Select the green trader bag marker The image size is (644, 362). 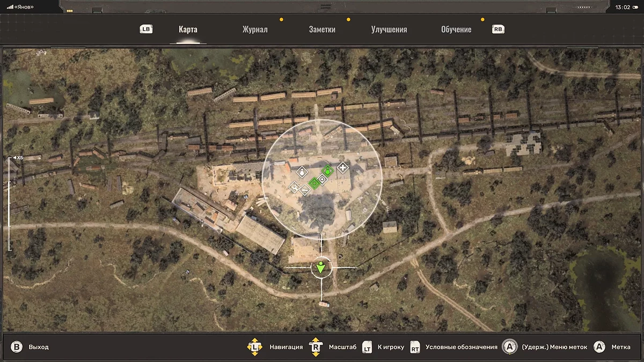point(327,171)
